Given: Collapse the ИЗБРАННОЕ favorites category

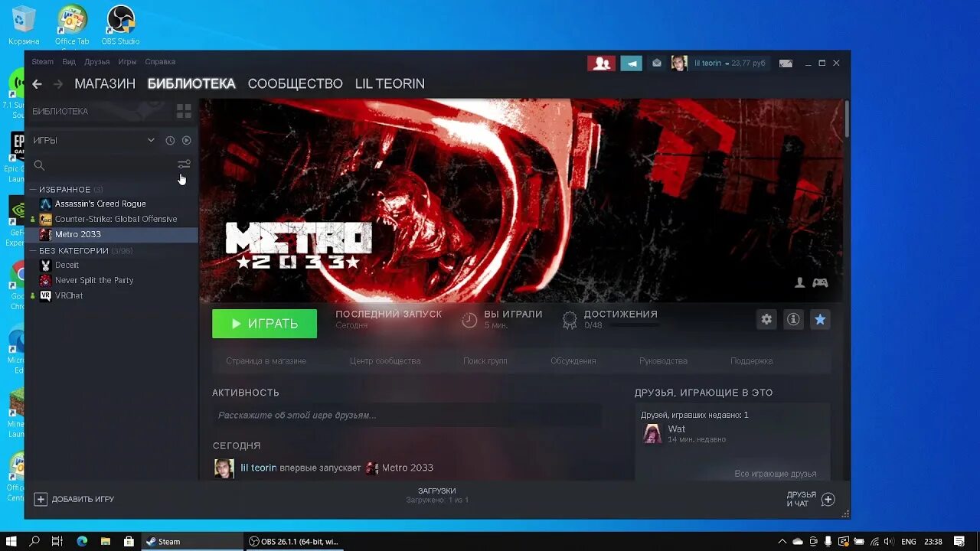Looking at the screenshot, I should point(33,189).
